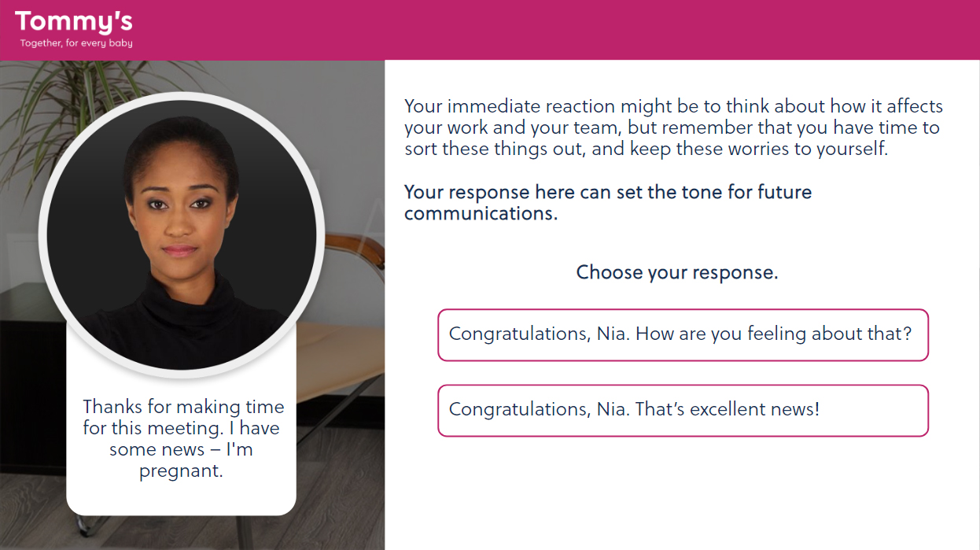Click Nia's circular portrait photo

(182, 234)
